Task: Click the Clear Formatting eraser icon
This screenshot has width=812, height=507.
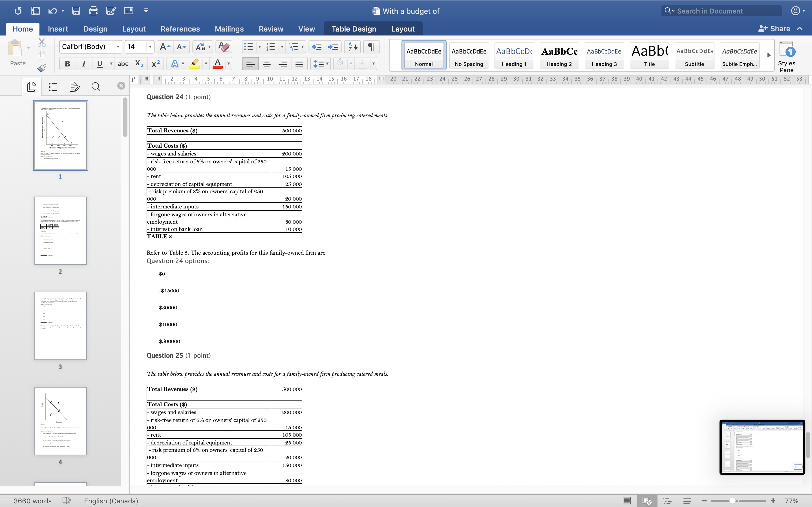Action: pos(224,46)
